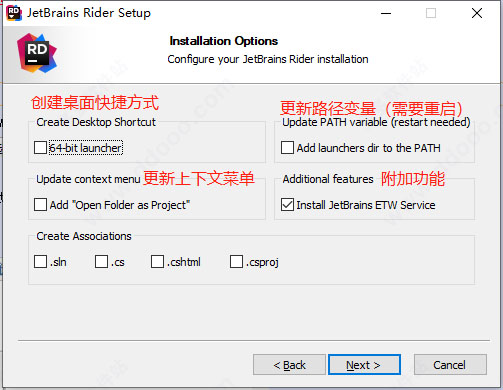Cancel the Rider installation

(x=450, y=365)
